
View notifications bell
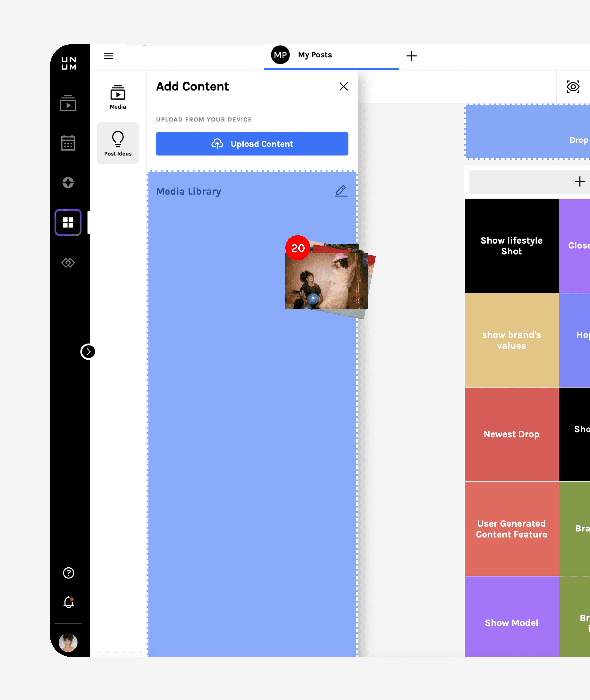69,602
